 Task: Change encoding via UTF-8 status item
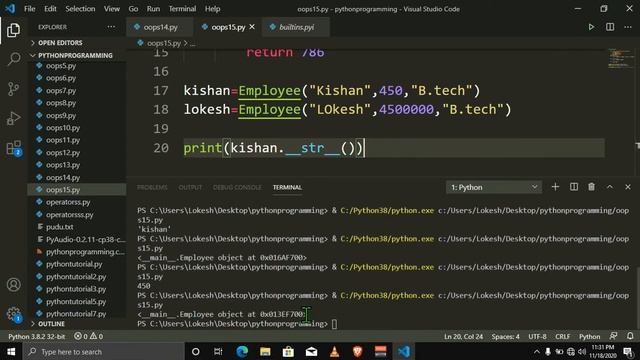click(537, 336)
